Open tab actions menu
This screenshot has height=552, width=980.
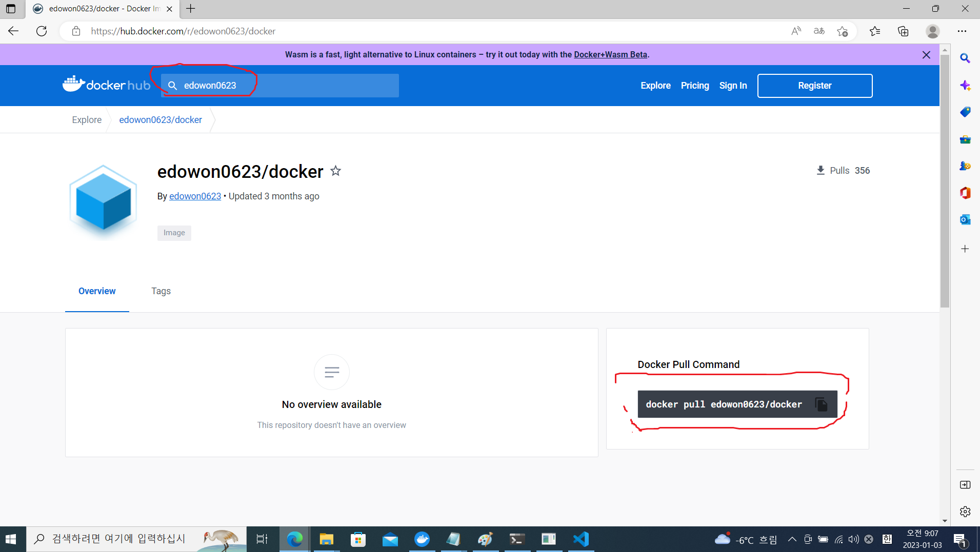tap(11, 9)
